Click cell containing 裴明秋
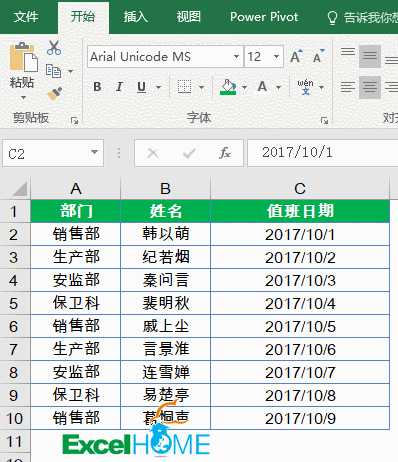398x462 pixels. [165, 303]
